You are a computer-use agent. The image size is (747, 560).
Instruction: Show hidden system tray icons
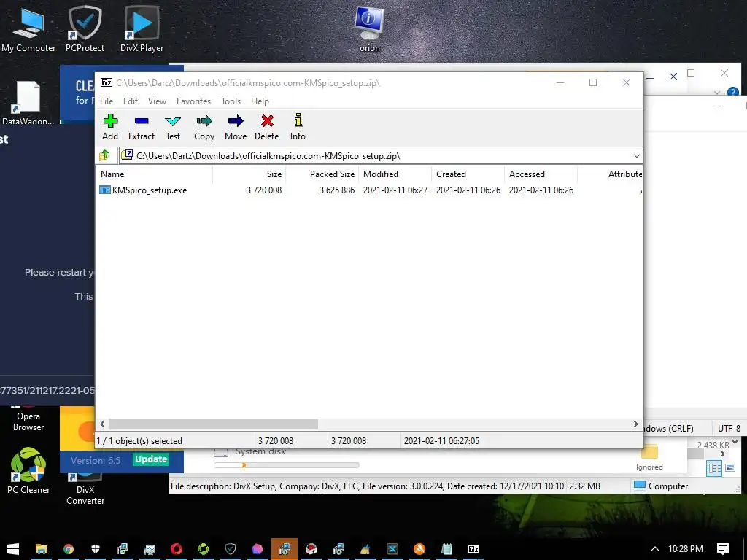(x=655, y=549)
